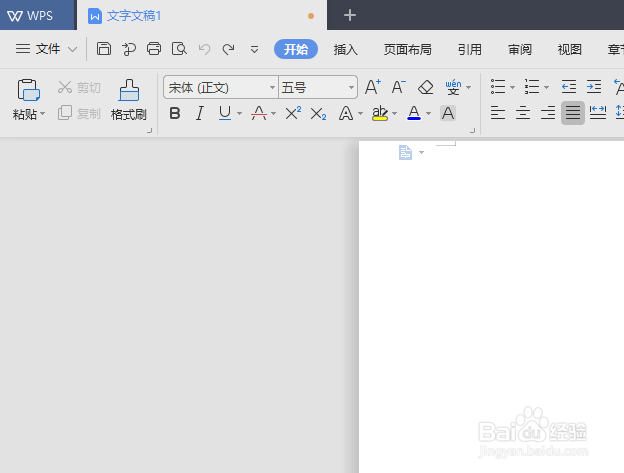Toggle Bold formatting

[x=175, y=113]
